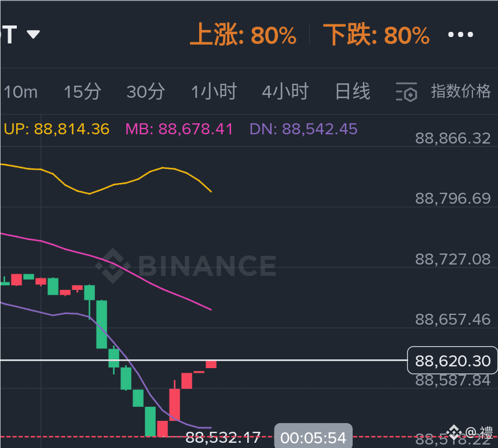Screen dimensions: 498x448
Task: Click the 88,587.84 price axis label
Action: tap(453, 380)
